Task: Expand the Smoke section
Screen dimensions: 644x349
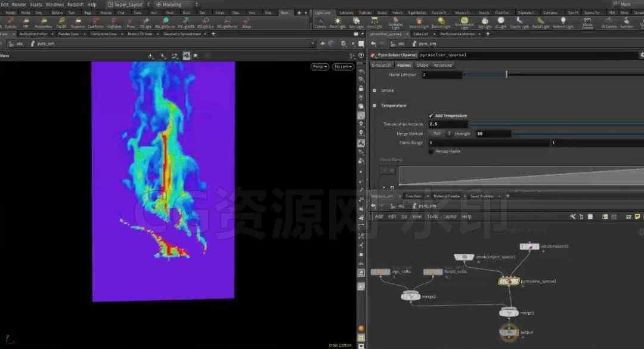Action: 374,91
